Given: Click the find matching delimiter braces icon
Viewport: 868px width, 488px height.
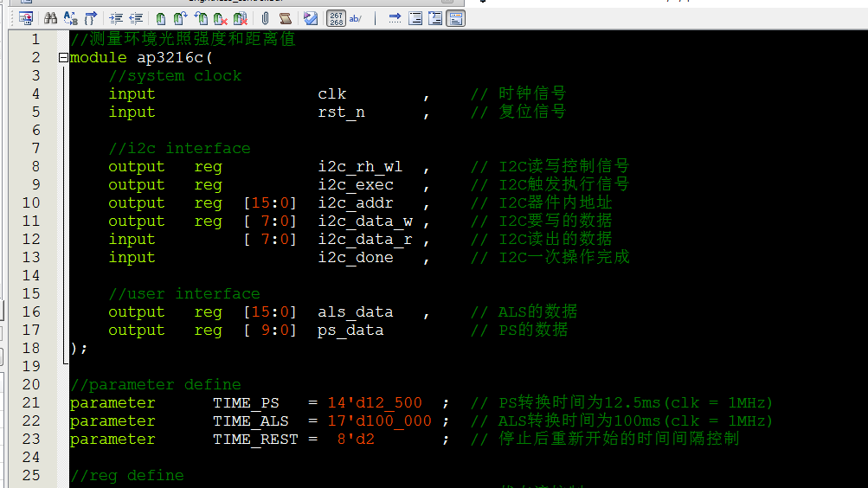Looking at the screenshot, I should point(90,18).
